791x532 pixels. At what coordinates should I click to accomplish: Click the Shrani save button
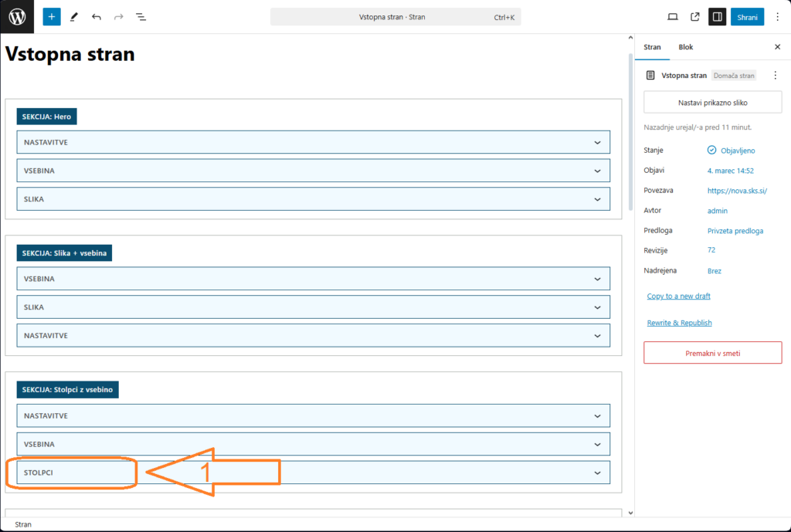(747, 16)
